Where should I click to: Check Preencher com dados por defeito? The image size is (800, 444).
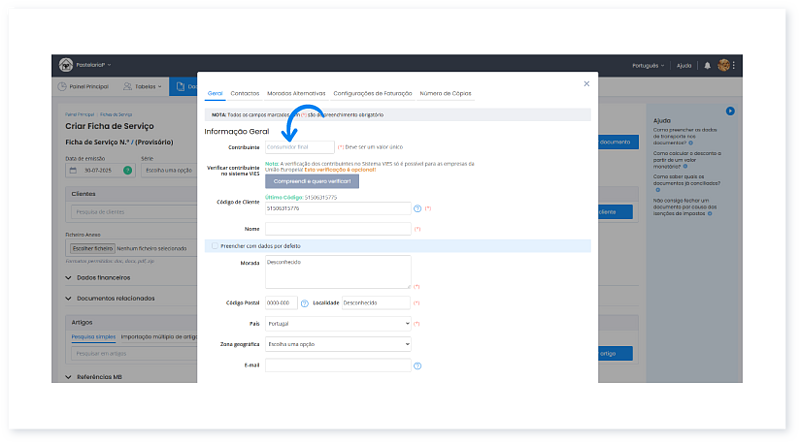pyautogui.click(x=214, y=245)
